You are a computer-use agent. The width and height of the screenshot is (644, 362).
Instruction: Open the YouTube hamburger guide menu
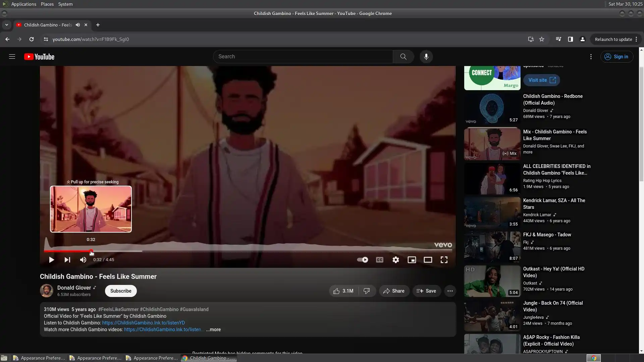(12, 57)
